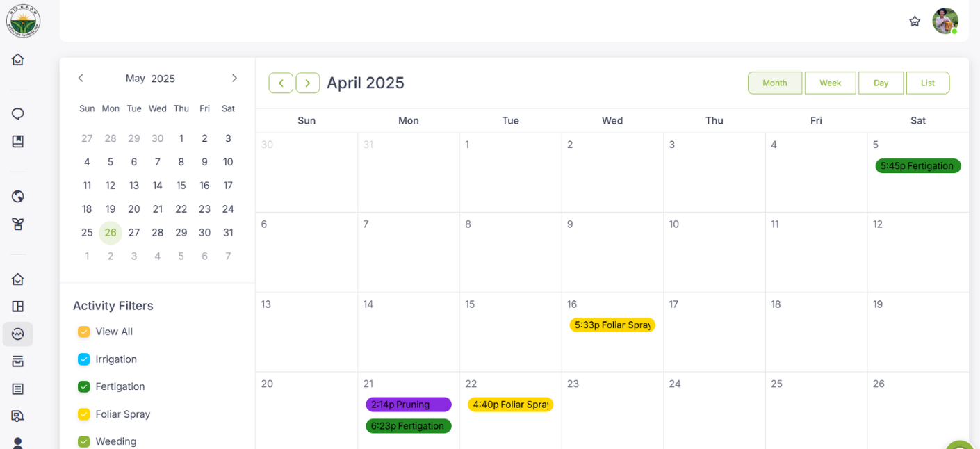980x449 pixels.
Task: Toggle the Foliar Spray filter checkbox
Action: pos(84,414)
